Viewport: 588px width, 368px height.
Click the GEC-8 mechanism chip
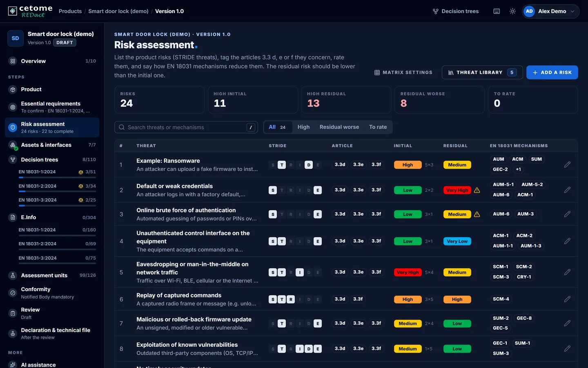pyautogui.click(x=524, y=318)
